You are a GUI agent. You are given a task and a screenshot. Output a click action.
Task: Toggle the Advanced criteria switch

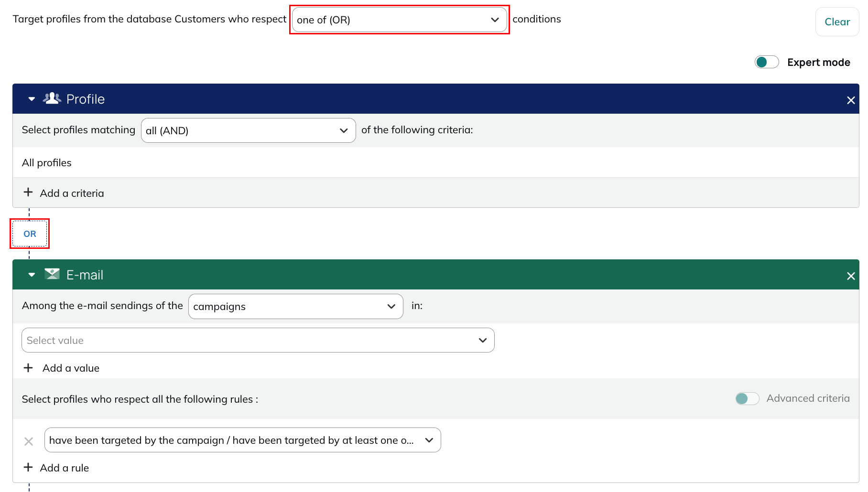(x=747, y=398)
